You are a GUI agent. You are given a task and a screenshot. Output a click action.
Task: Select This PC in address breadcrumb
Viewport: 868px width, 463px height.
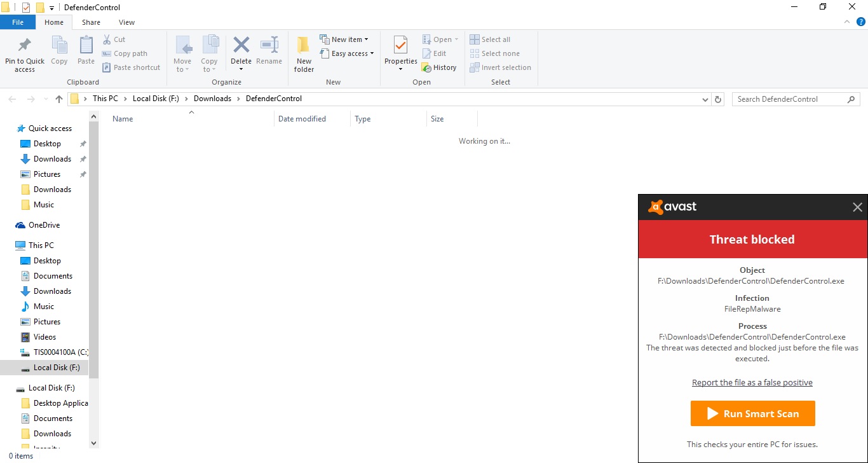105,99
